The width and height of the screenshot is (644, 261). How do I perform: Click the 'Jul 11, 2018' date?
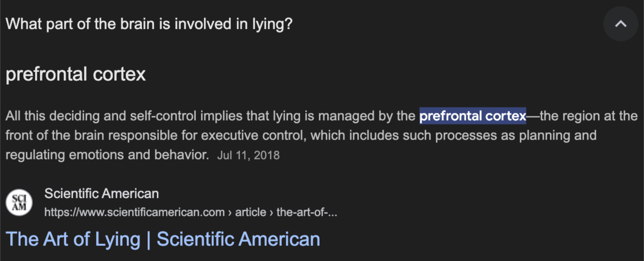(x=248, y=155)
